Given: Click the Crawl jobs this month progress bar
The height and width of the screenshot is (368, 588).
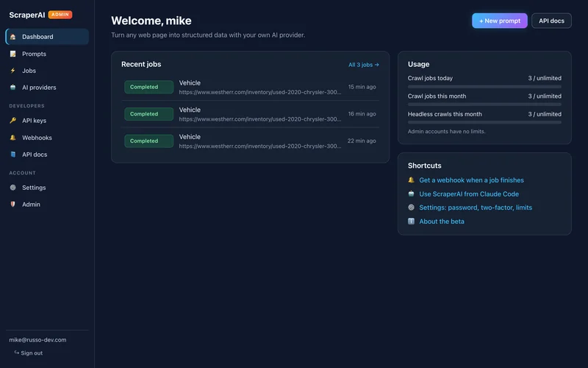Looking at the screenshot, I should [x=484, y=105].
